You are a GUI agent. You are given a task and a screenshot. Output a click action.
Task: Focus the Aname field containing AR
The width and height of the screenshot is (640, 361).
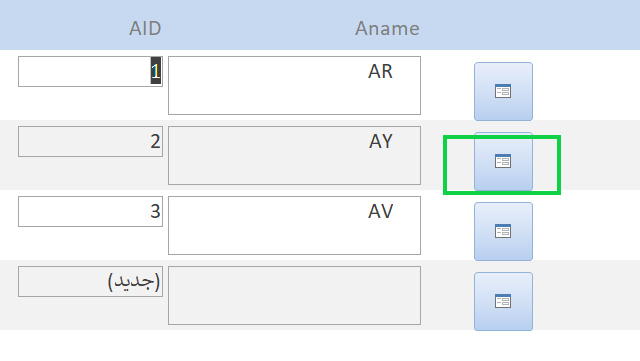(x=294, y=85)
